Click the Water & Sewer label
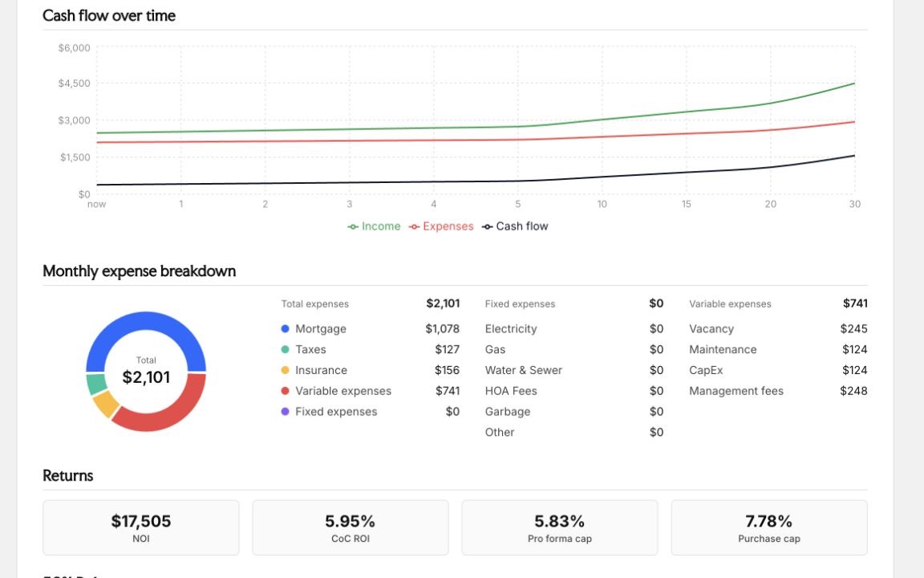Screen dimensions: 924x578 [x=524, y=370]
